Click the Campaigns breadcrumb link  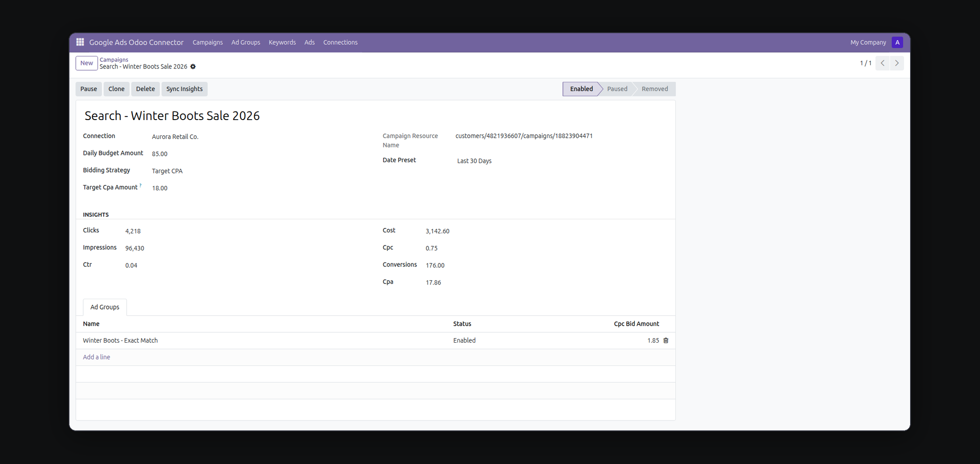[x=114, y=60]
